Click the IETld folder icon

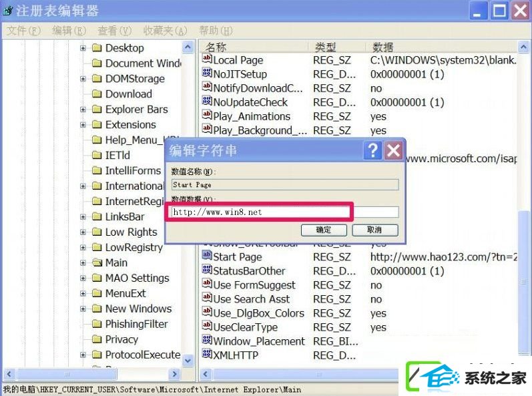pos(97,156)
